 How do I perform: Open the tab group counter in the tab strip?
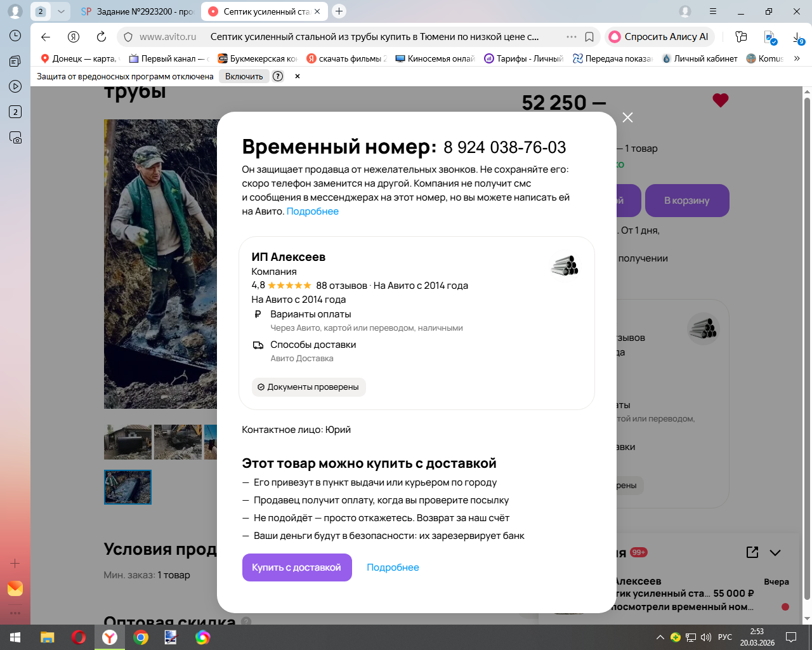pyautogui.click(x=41, y=11)
